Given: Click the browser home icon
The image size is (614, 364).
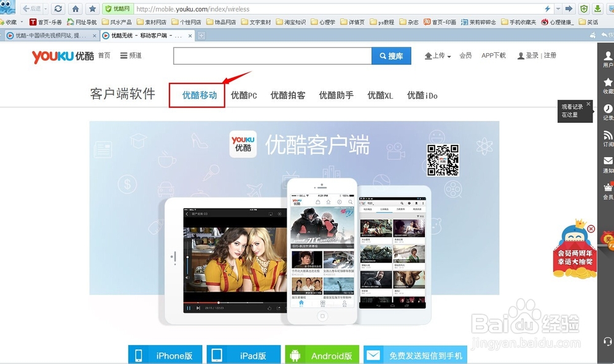Looking at the screenshot, I should [x=75, y=9].
